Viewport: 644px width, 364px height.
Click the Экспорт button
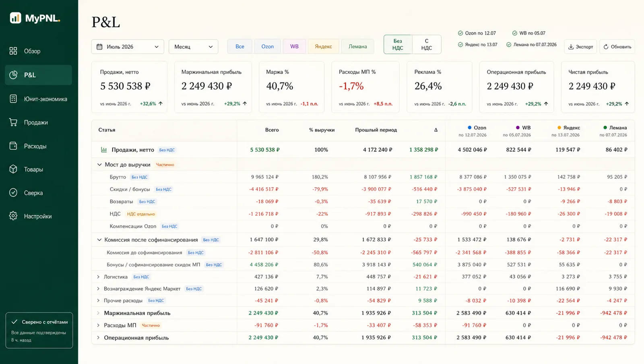pos(580,47)
